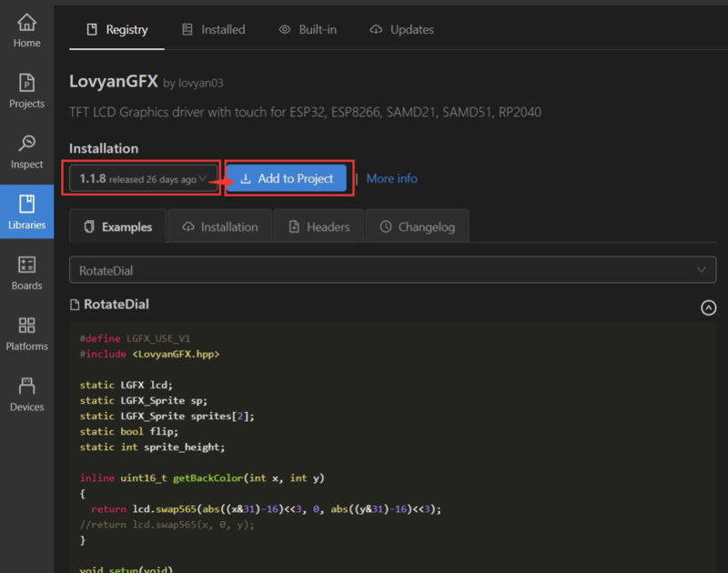
Task: View the Headers sub-tab
Action: click(318, 226)
